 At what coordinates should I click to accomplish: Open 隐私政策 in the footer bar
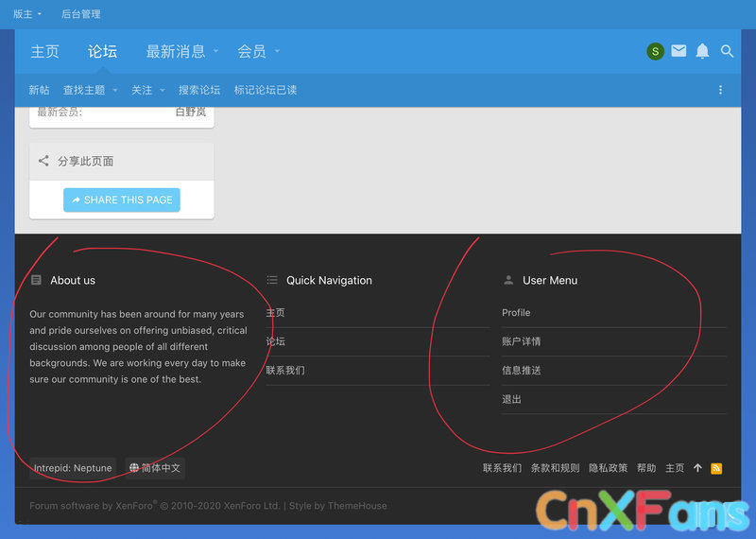(x=608, y=468)
